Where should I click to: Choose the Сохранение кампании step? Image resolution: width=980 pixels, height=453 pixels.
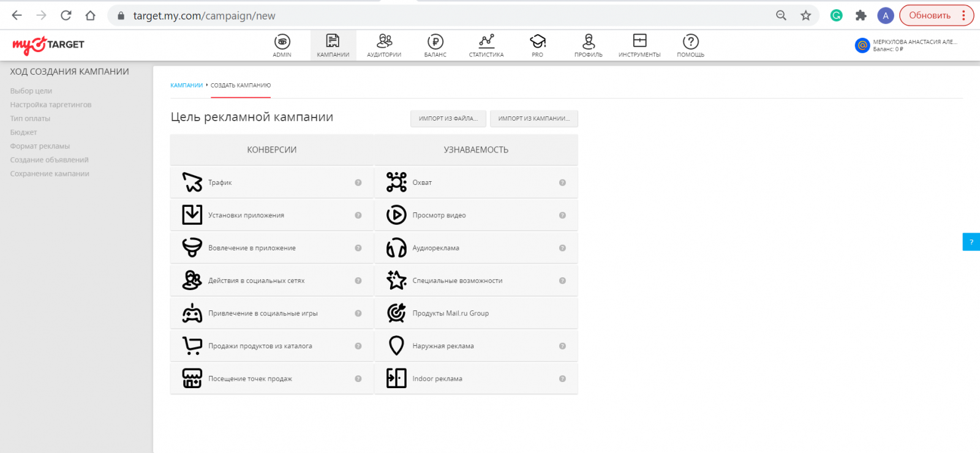[x=50, y=174]
